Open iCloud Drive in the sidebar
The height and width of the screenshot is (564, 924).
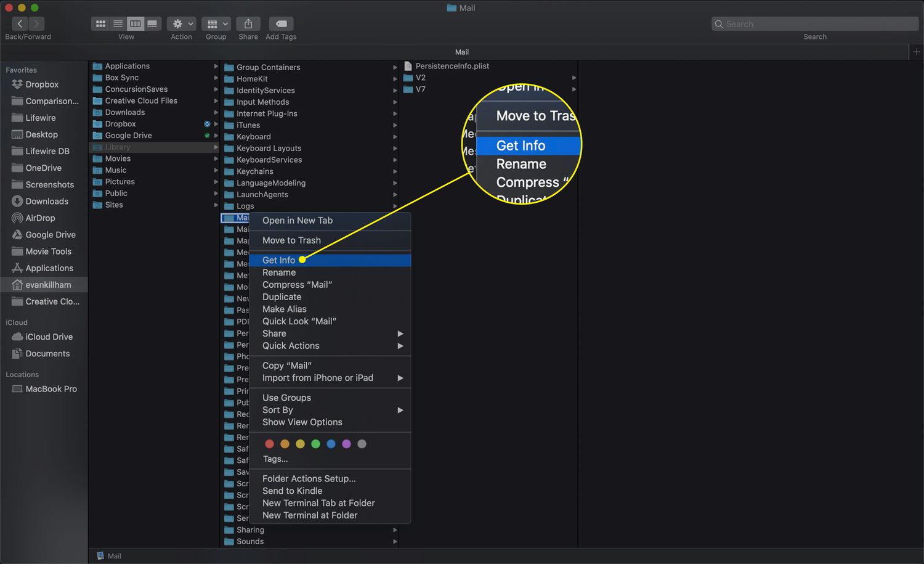(49, 337)
